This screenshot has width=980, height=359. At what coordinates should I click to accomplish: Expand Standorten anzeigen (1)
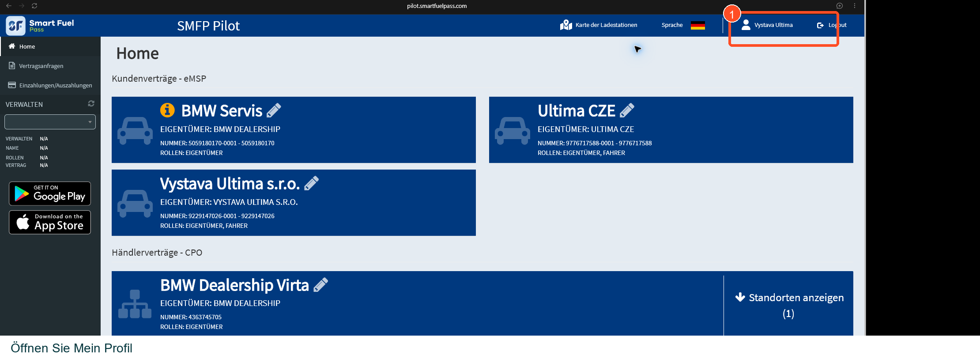(788, 305)
